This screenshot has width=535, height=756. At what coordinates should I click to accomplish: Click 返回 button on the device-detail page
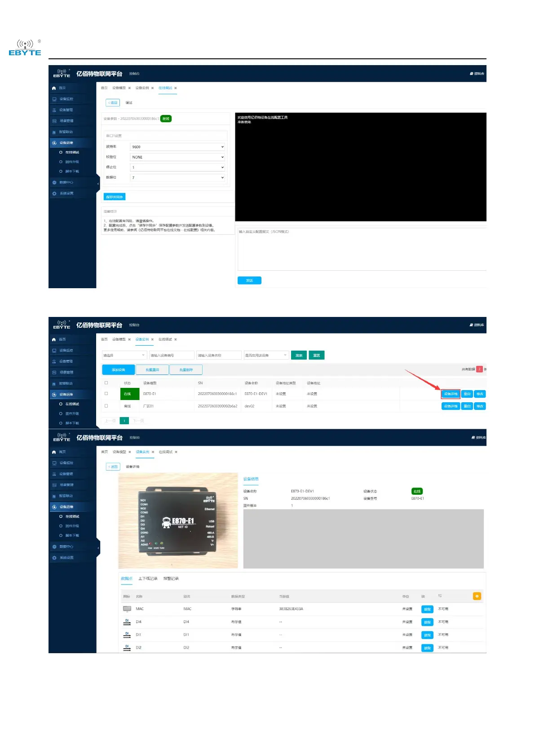113,467
